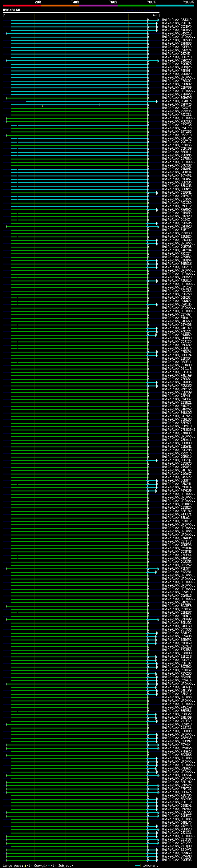Click label UniRef100_Q17M80
The width and height of the screenshot is (197, 868).
tap(177, 159)
